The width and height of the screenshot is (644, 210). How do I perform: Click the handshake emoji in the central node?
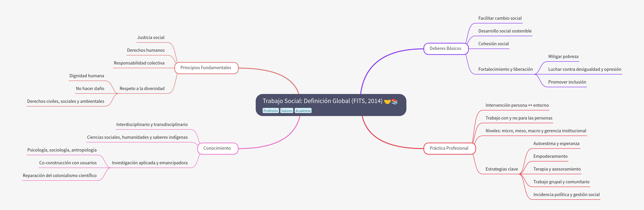pyautogui.click(x=387, y=101)
